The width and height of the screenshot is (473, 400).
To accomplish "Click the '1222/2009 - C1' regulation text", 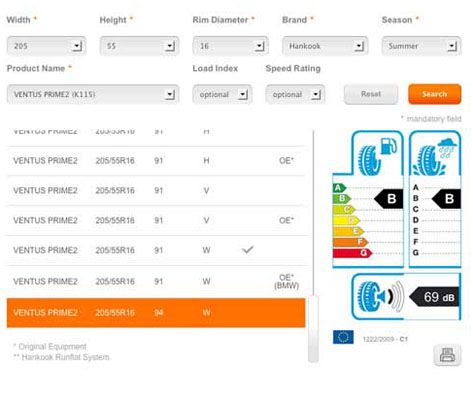I will tap(385, 339).
